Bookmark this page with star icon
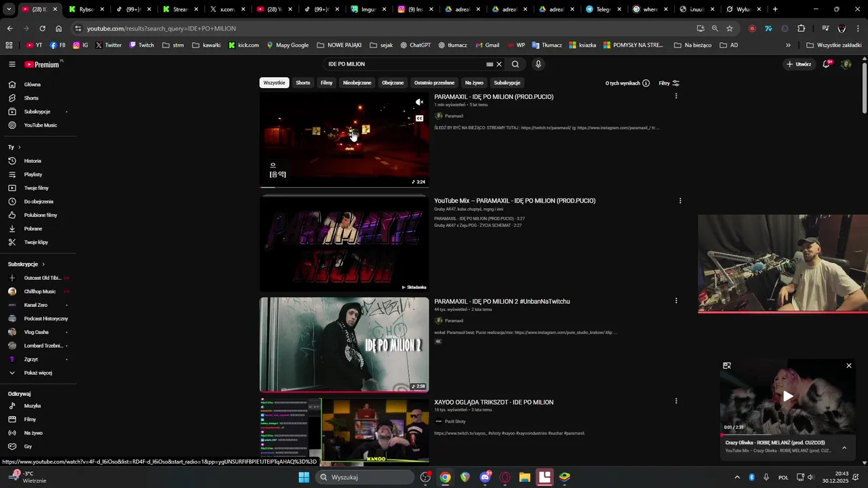 pyautogui.click(x=730, y=28)
